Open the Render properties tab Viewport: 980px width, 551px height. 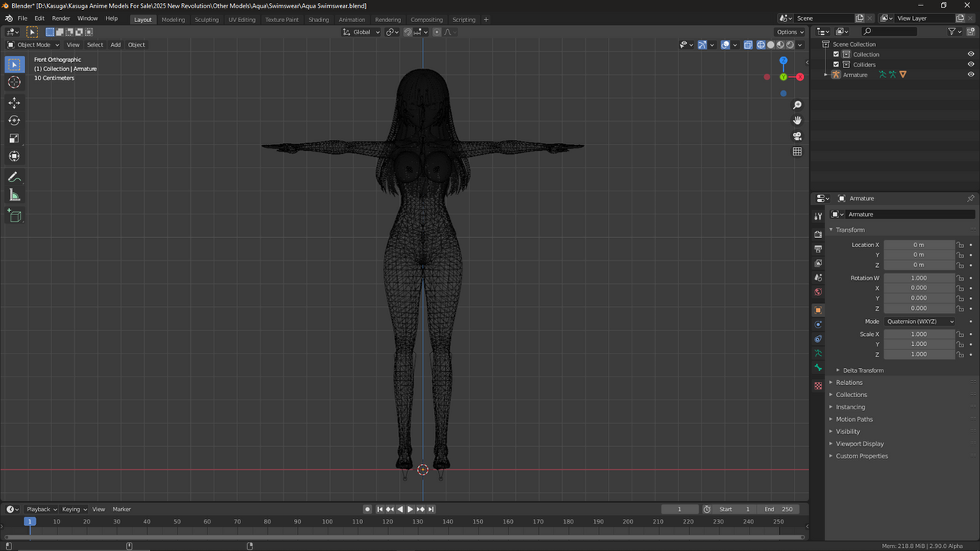[x=818, y=234]
